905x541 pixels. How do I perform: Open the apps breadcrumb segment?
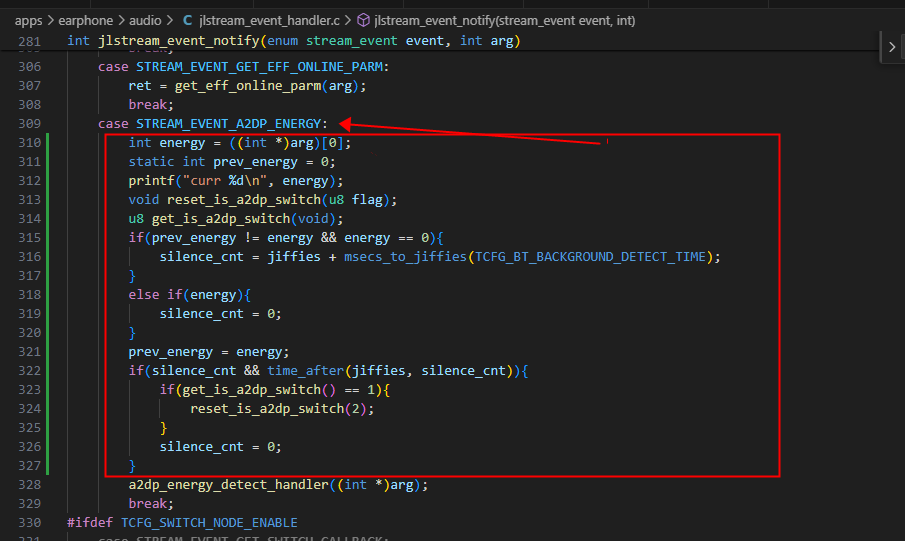(28, 21)
